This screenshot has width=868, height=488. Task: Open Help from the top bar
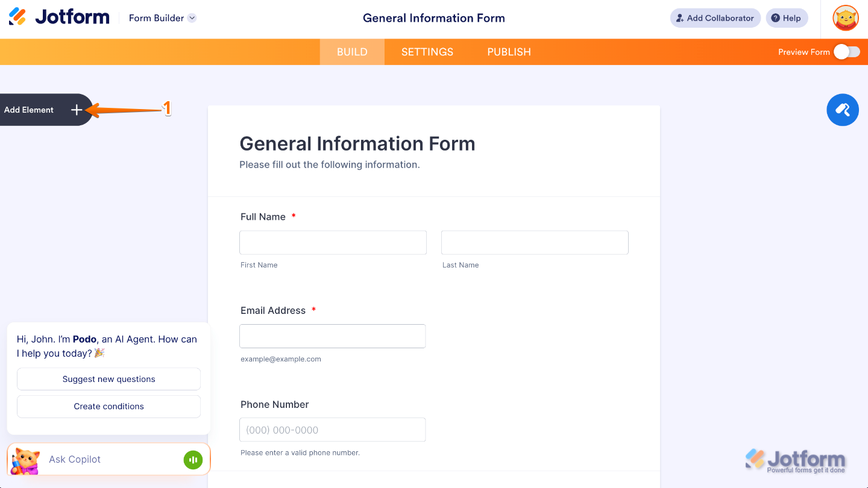(x=787, y=18)
